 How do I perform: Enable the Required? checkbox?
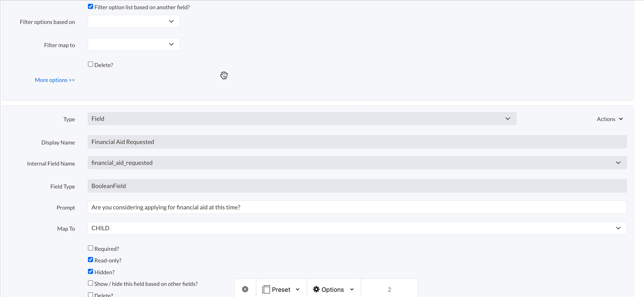[x=91, y=248]
